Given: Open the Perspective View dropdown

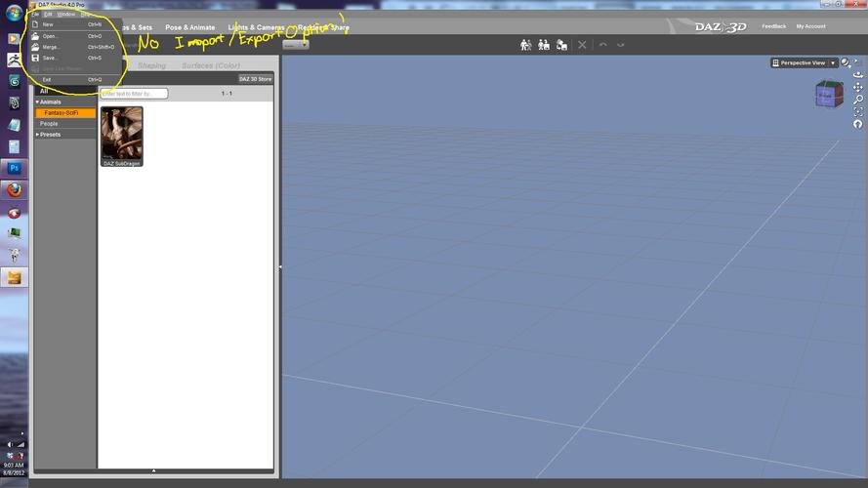Looking at the screenshot, I should point(804,63).
